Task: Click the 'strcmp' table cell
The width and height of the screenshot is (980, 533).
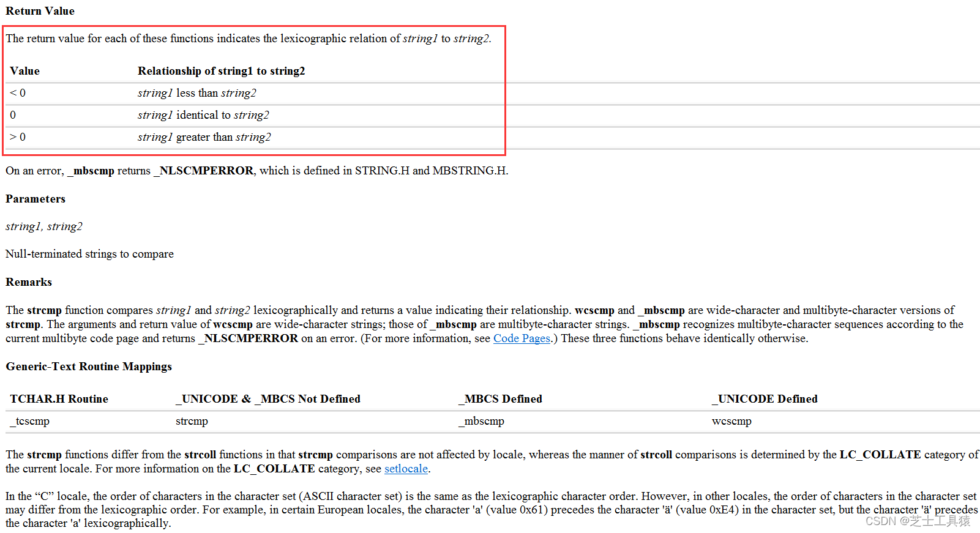Action: [192, 421]
